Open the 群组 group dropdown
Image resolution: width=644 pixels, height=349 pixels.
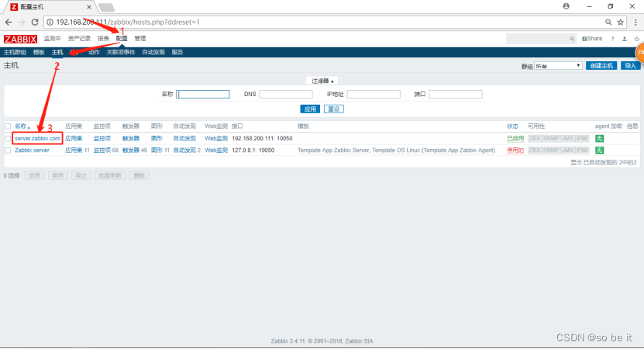558,66
